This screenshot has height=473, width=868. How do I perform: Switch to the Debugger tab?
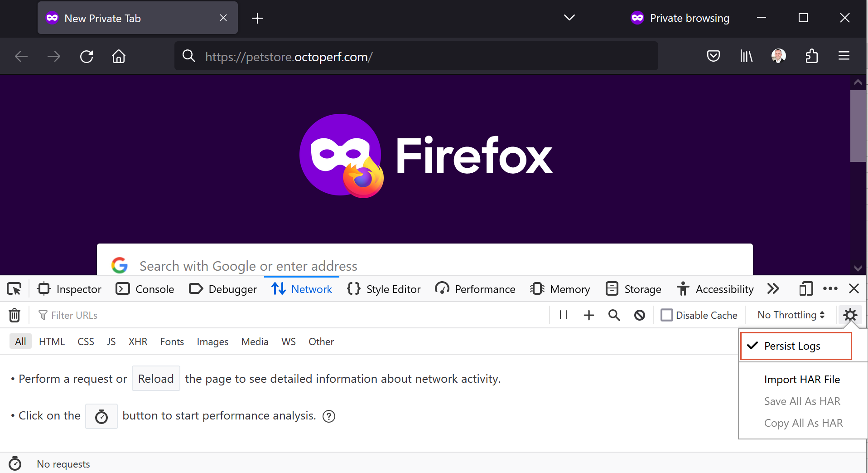(222, 289)
